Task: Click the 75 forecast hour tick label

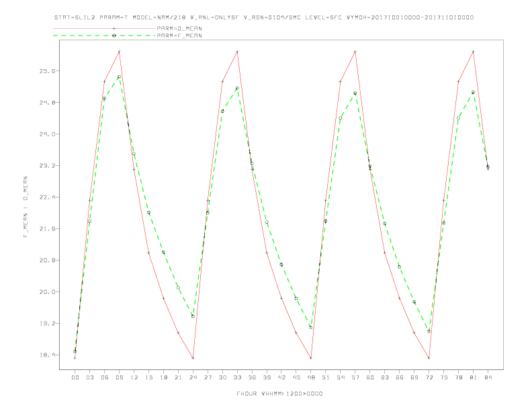Action: 444,377
